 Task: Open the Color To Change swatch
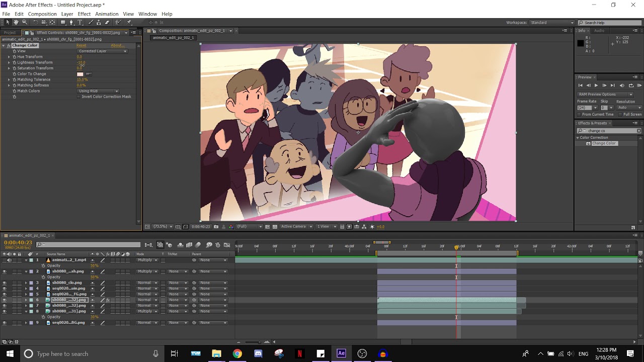[x=80, y=74]
